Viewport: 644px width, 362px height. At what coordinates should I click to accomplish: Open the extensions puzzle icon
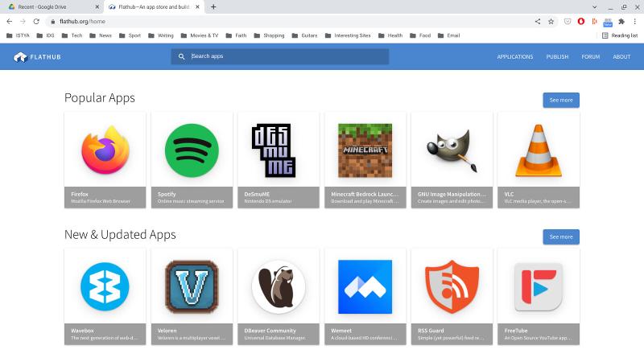(x=621, y=22)
